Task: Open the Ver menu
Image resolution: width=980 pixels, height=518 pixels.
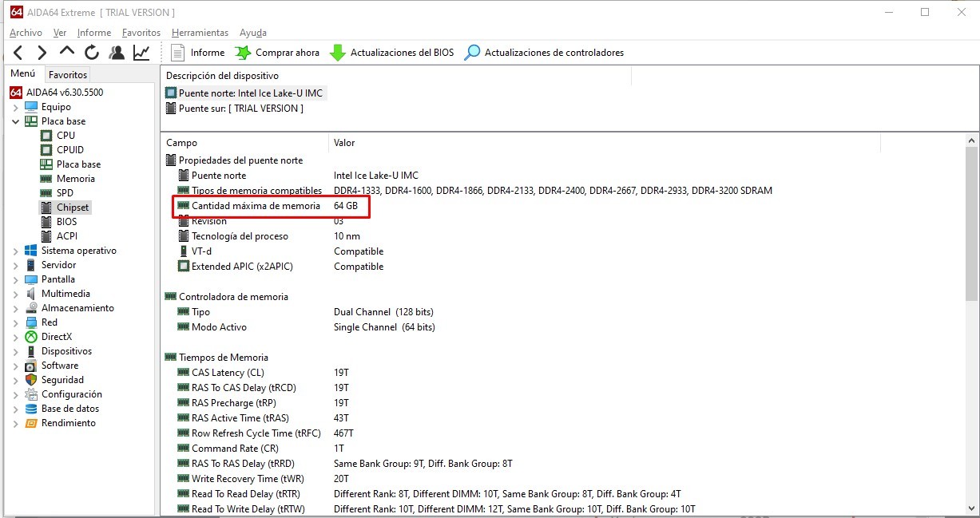Action: click(x=60, y=33)
